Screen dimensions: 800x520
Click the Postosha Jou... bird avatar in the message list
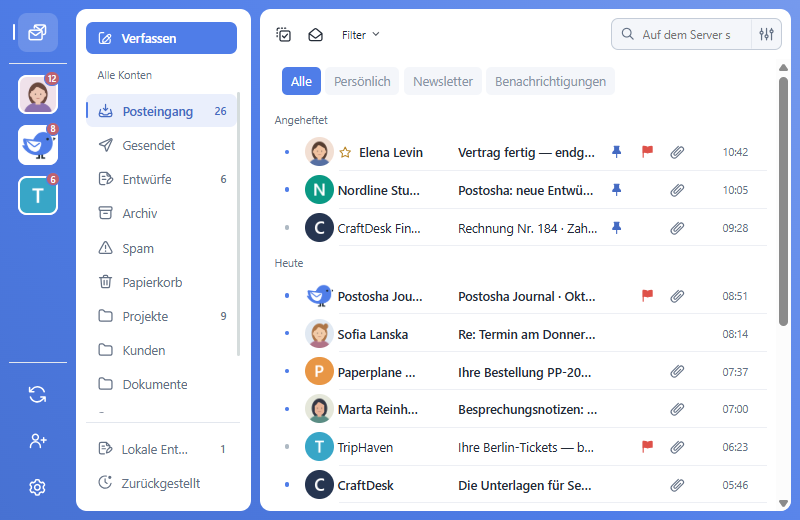click(x=319, y=295)
